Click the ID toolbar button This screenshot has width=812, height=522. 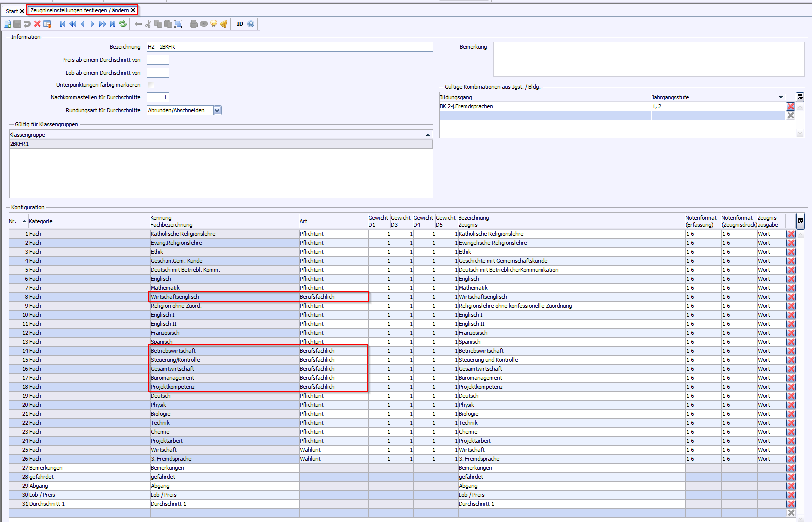(x=240, y=24)
